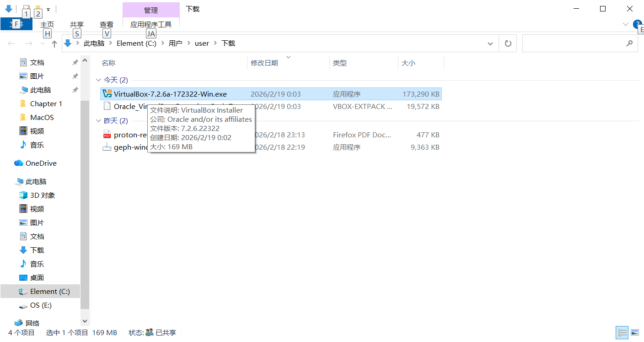
Task: Open the 共享 ribbon tab
Action: click(77, 25)
